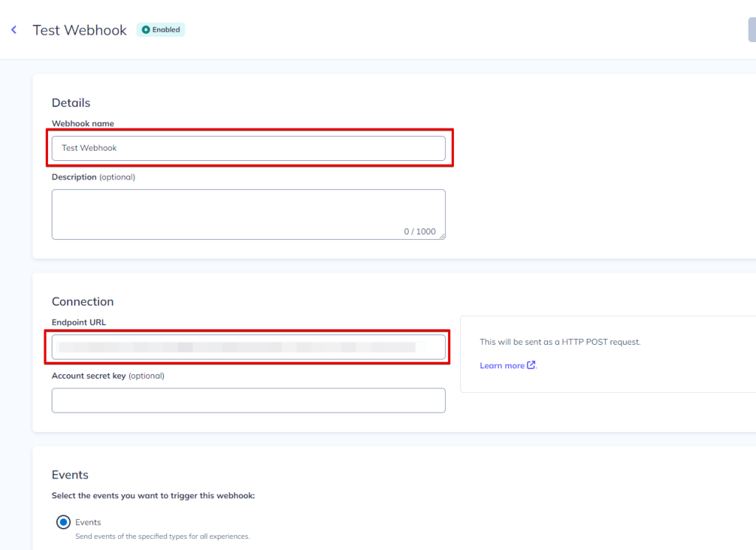Screen dimensions: 756x550
Task: Focus the Webhook name input field
Action: tap(248, 148)
